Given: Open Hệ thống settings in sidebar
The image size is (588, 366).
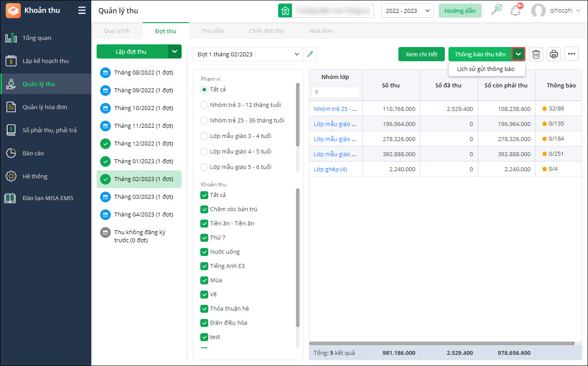Looking at the screenshot, I should pyautogui.click(x=35, y=176).
